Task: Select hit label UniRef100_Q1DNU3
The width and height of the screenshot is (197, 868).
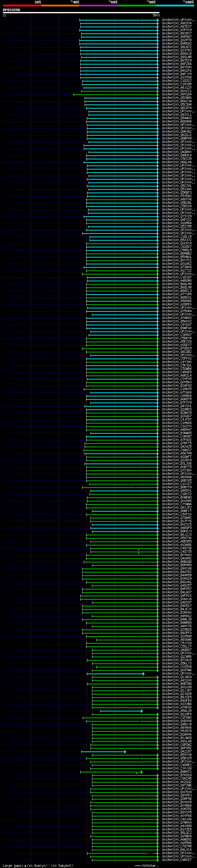Action: (177, 410)
